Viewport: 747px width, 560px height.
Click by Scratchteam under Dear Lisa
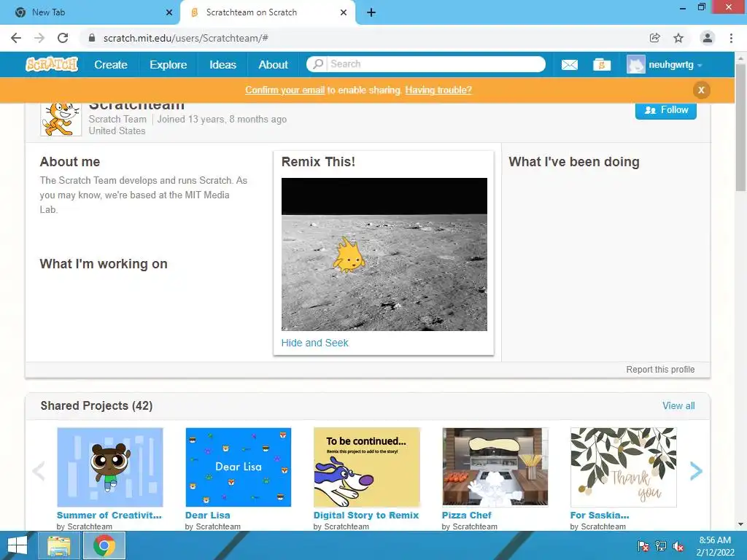click(212, 526)
